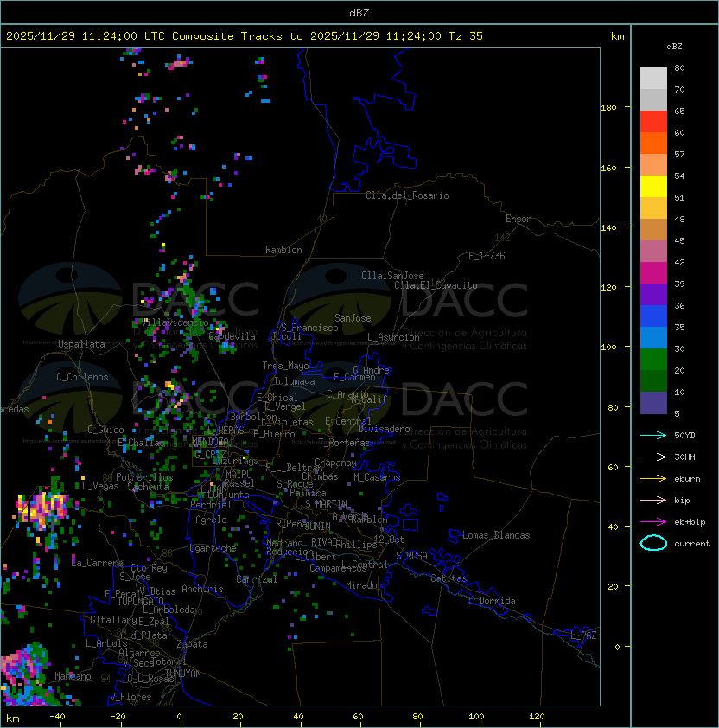This screenshot has height=728, width=719.
Task: Select the magenta band on the dBZ scale
Action: 653,273
